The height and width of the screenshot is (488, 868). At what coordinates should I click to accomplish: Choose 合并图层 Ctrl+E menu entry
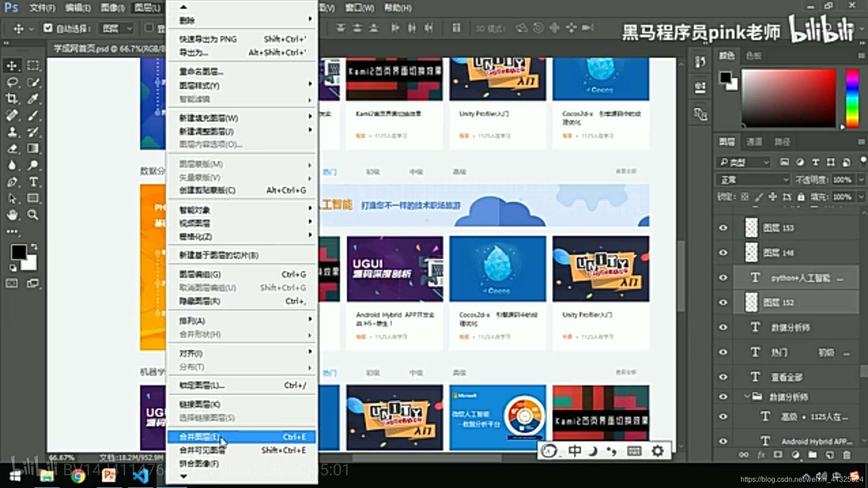point(241,436)
